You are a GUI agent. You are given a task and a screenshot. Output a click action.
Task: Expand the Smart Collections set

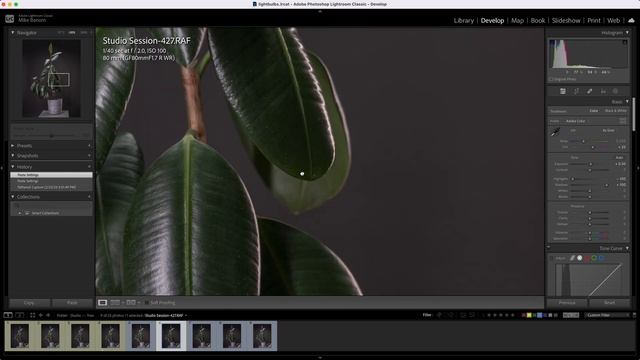(20, 213)
